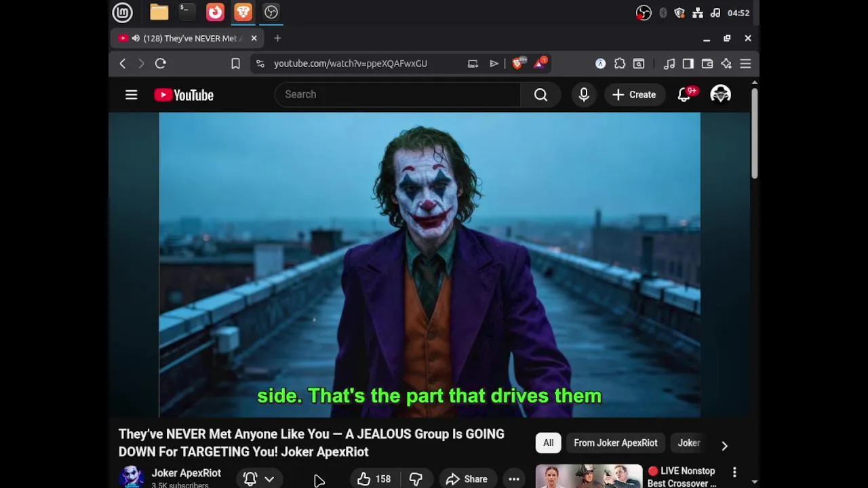Click the page vertical scrollbar
Screen dimensions: 868x488
click(x=754, y=134)
